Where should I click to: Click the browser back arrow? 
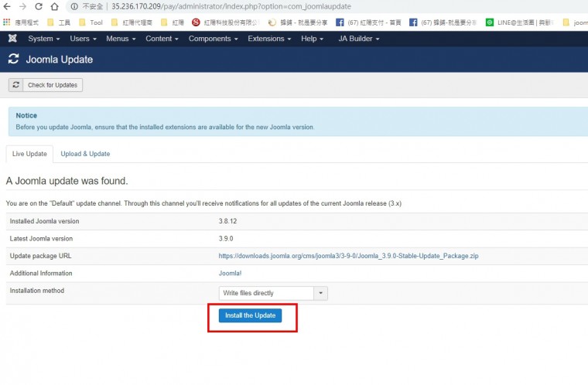point(7,6)
